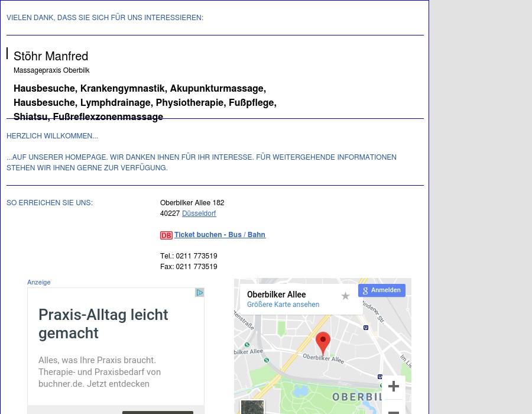The width and height of the screenshot is (532, 414).
Task: Click the ad description text about buchner.de
Action: tap(99, 372)
